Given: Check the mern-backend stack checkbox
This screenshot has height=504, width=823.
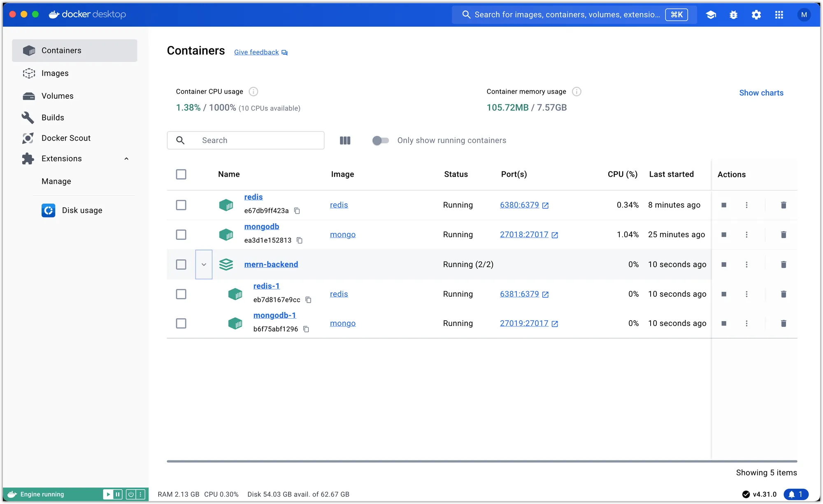Looking at the screenshot, I should point(181,265).
